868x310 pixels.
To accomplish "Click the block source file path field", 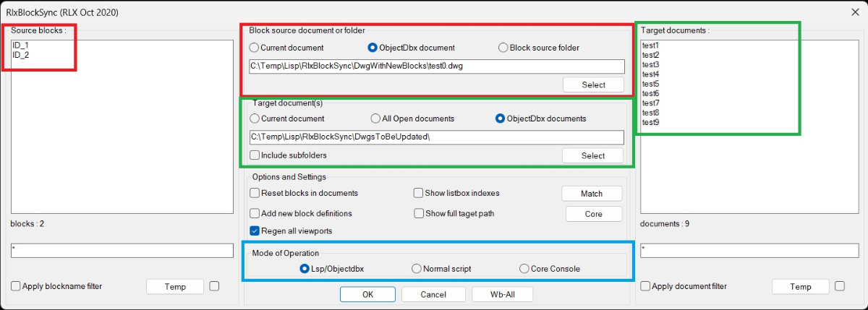I will 436,66.
